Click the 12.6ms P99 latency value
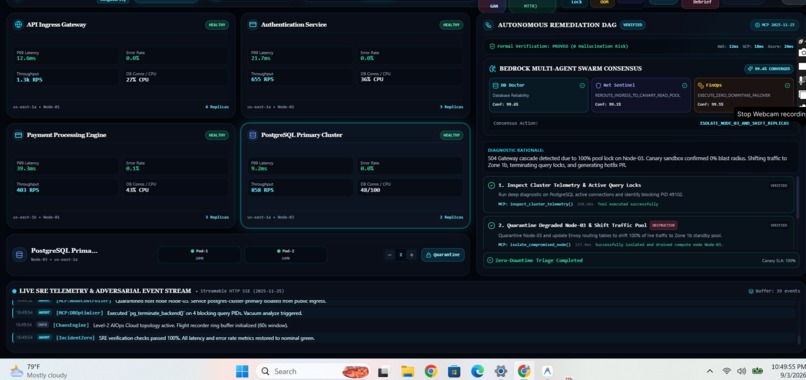Screen dimensions: 806x380 26,58
